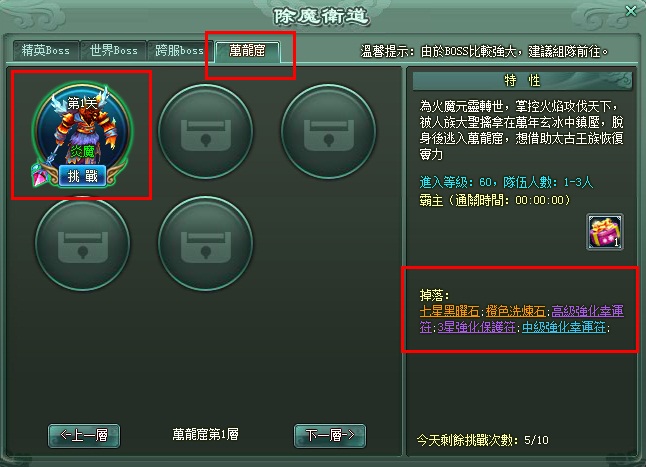Select the locked stage slot beside 炎魔
This screenshot has height=467, width=646.
(205, 131)
